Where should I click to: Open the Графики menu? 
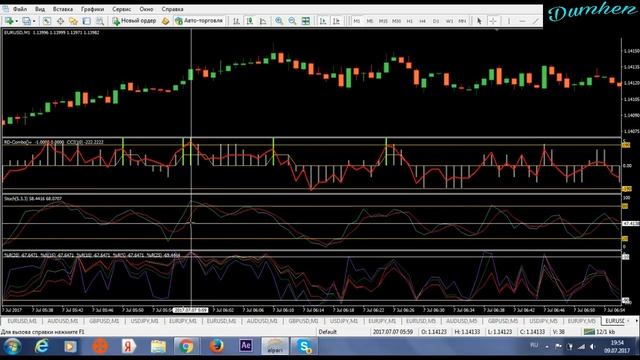(92, 9)
